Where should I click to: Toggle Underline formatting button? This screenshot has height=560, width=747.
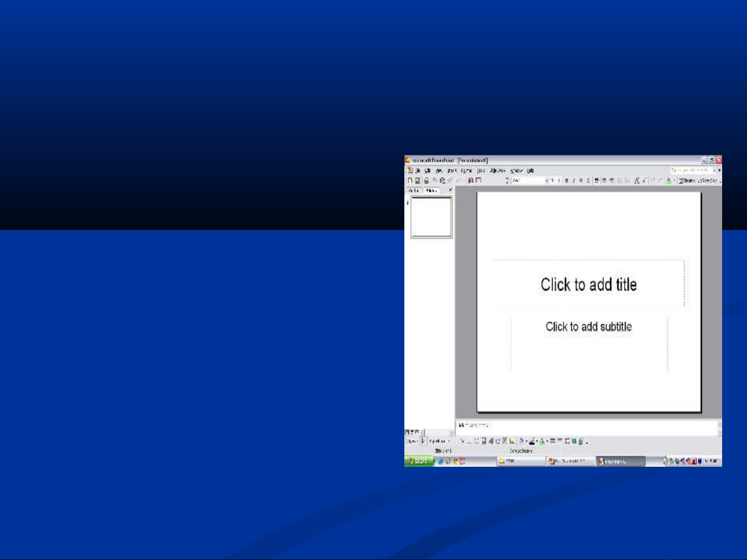point(581,181)
